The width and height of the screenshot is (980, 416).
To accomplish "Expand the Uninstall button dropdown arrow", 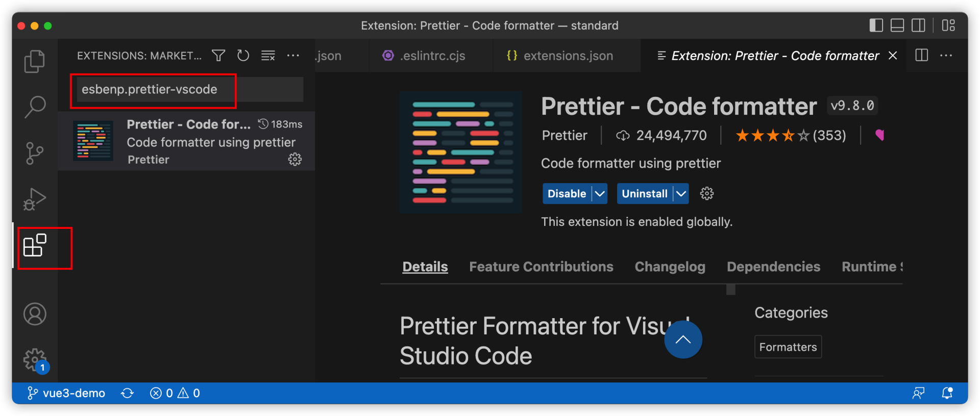I will point(681,194).
